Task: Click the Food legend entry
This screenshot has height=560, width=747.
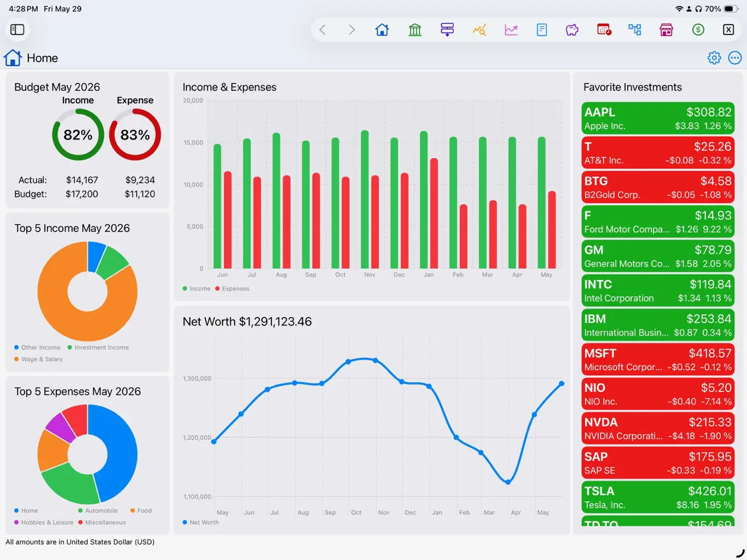Action: 141,511
